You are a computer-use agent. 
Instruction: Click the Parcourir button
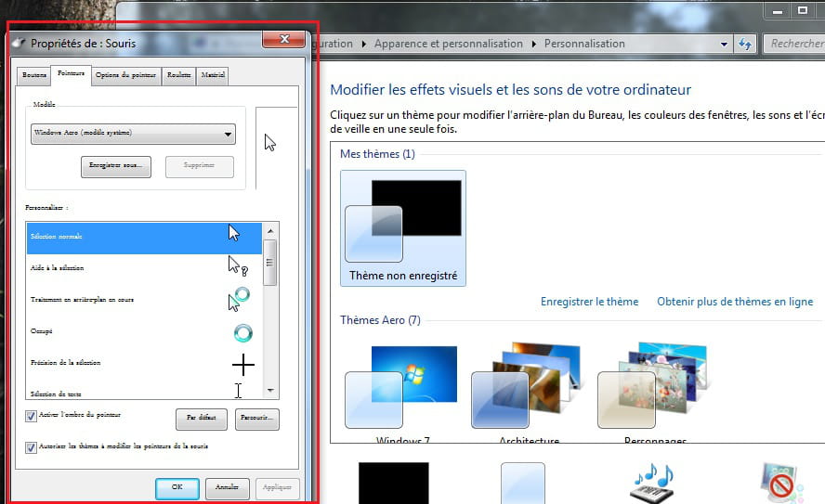pyautogui.click(x=257, y=419)
